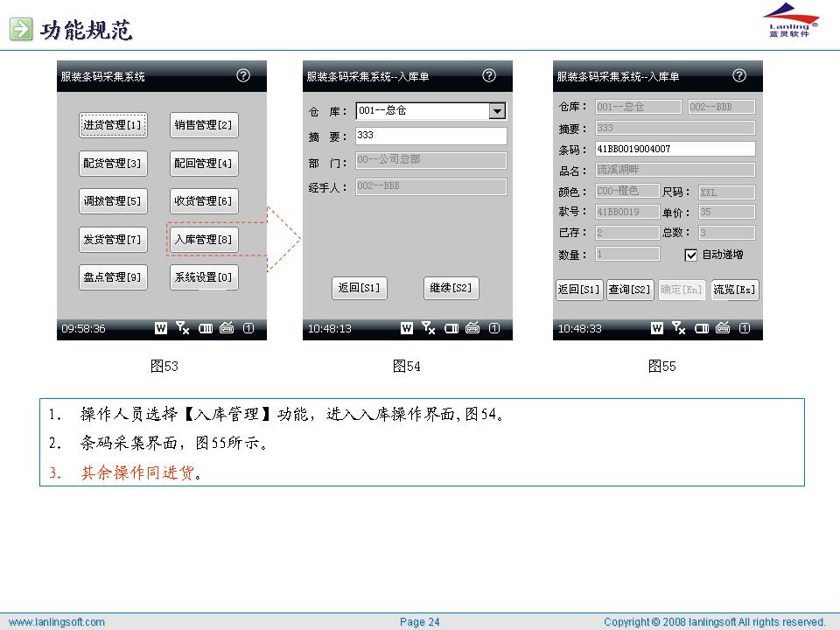Image resolution: width=840 pixels, height=630 pixels.
Task: Click keyboard icon in 图55 status bar
Action: [723, 327]
